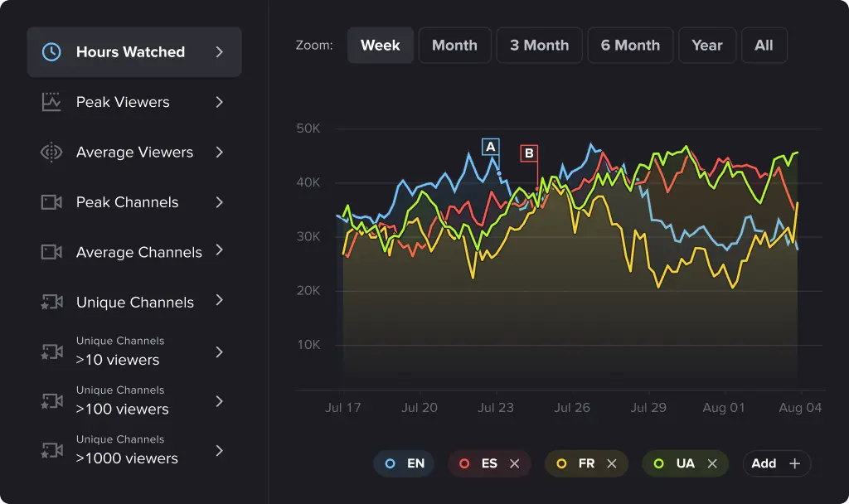
Task: Expand the >10 viewers chevron arrow
Action: (x=220, y=352)
